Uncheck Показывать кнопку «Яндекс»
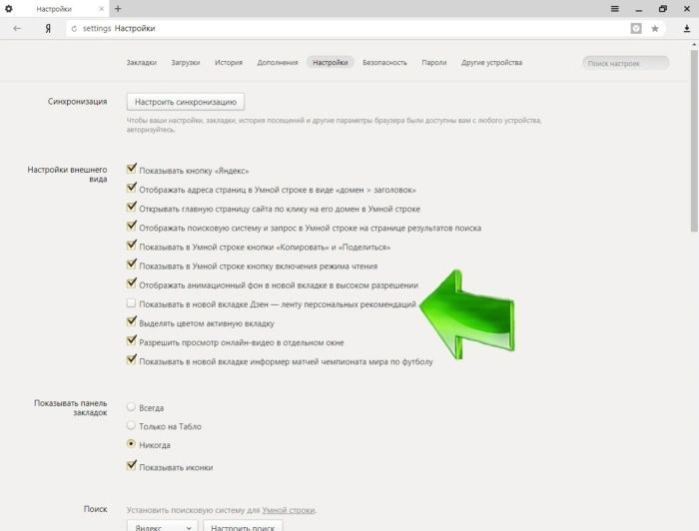The image size is (699, 531). [131, 169]
